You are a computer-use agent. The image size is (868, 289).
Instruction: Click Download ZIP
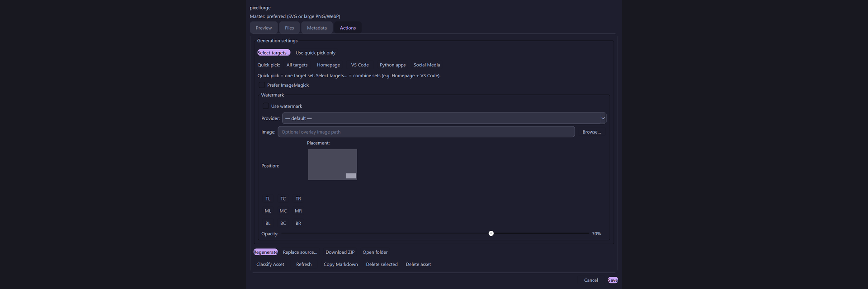[340, 252]
